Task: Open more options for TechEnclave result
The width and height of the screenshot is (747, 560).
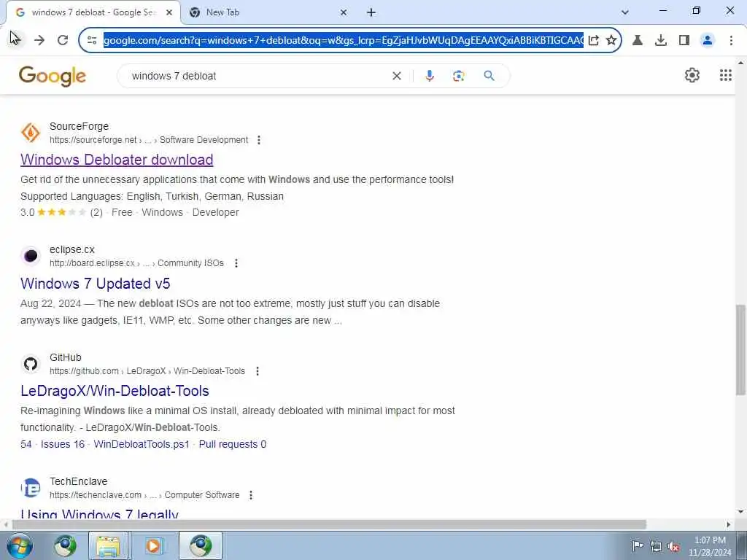Action: (251, 495)
